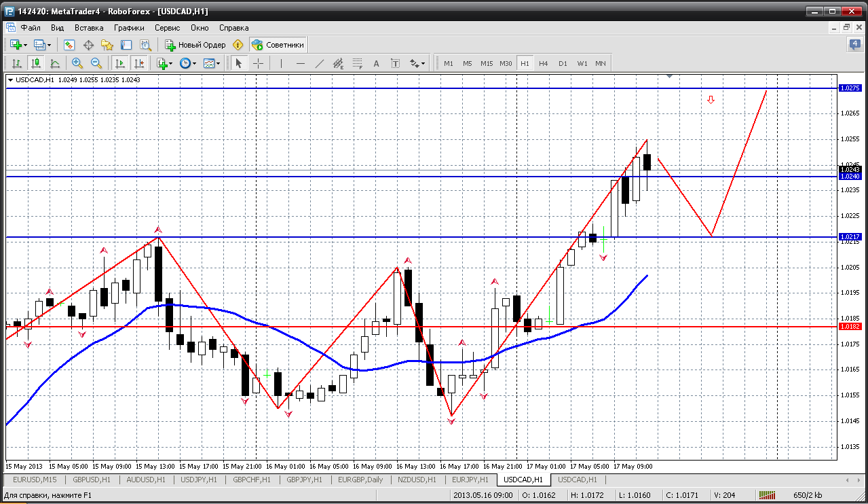The image size is (868, 504).
Task: Open the Файл menu
Action: 31,28
